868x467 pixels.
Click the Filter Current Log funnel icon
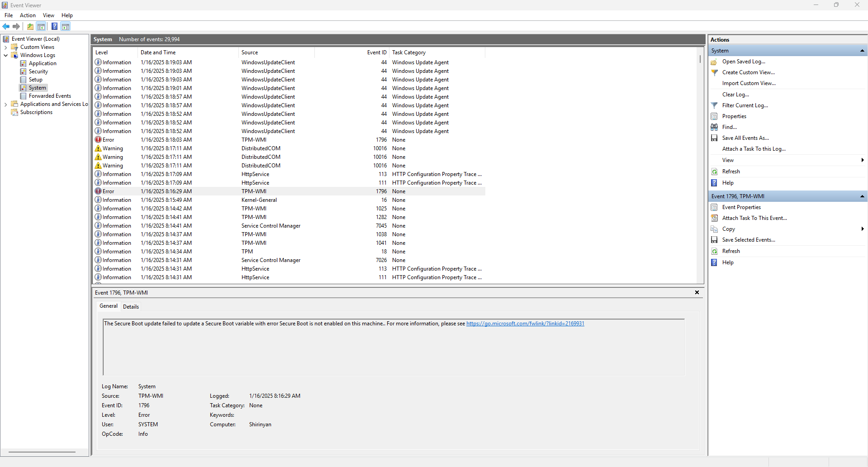(714, 105)
